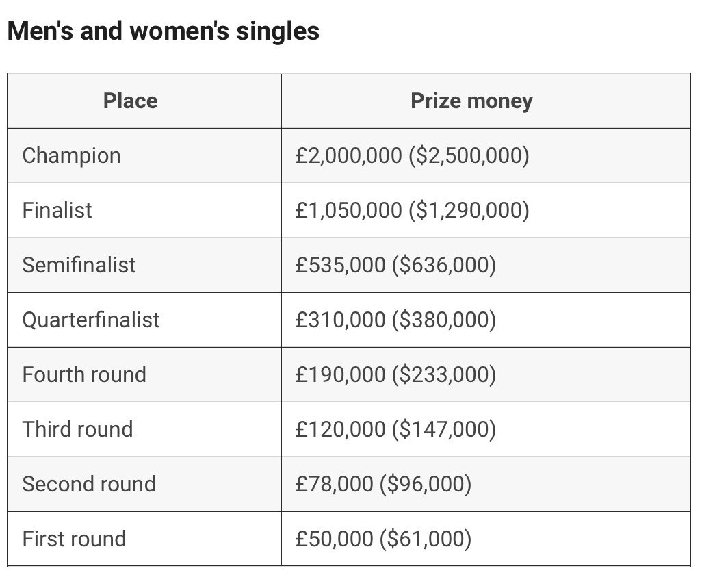
Task: Click the £50,000 ($61,000) prize cell
Action: tap(383, 539)
